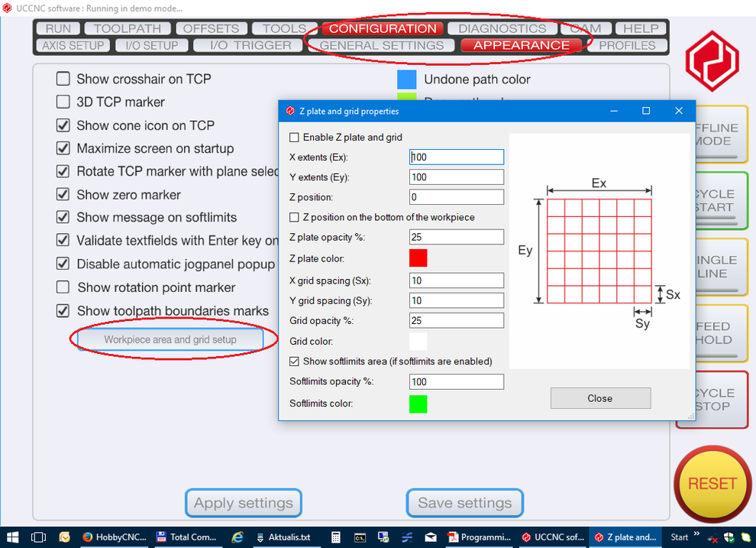
Task: Switch to the Diagnostics tab
Action: pos(502,28)
